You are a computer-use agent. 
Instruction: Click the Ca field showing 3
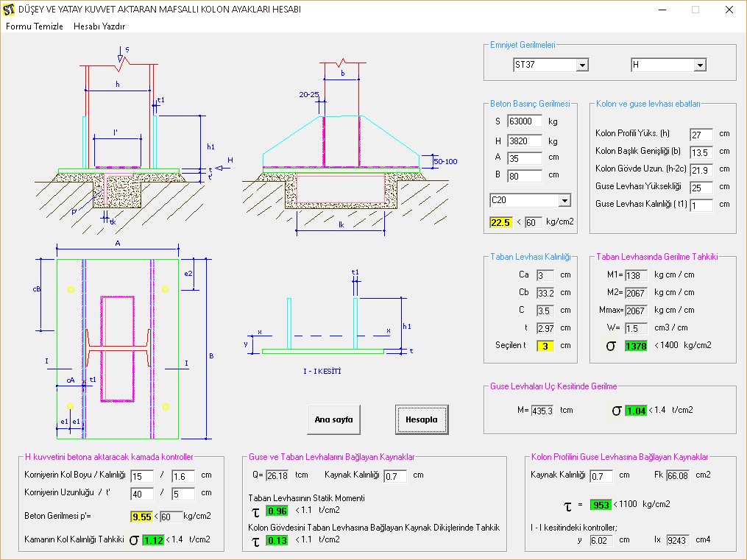[x=545, y=275]
